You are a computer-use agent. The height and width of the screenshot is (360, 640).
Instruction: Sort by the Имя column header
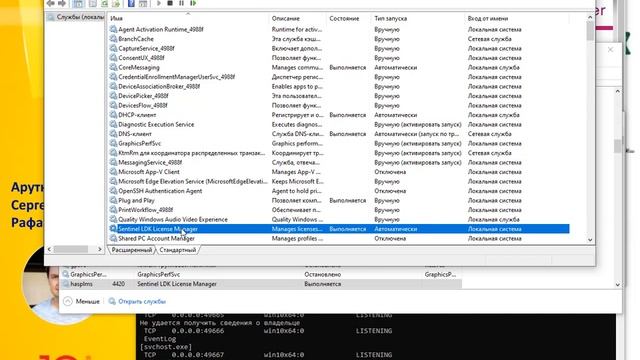click(188, 18)
